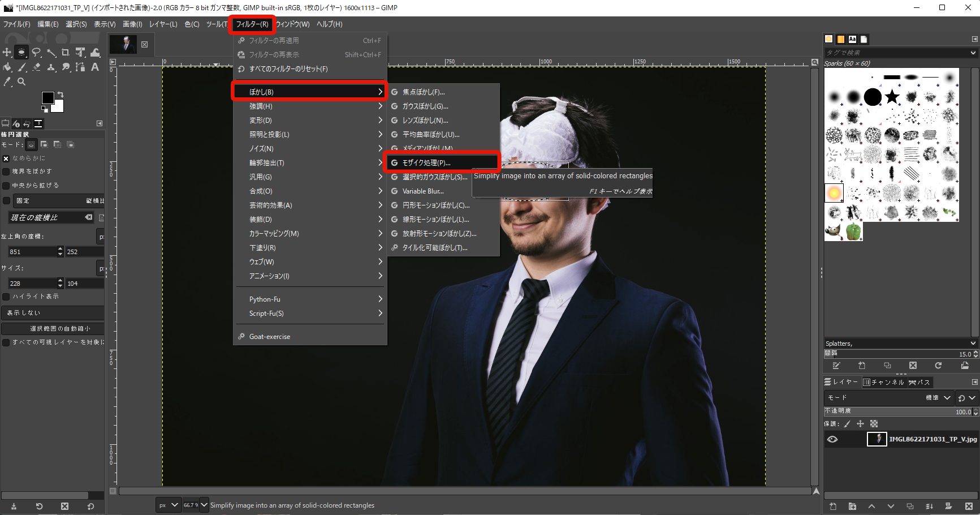This screenshot has width=980, height=515.
Task: Select the Bucket Fill tool
Action: click(7, 67)
